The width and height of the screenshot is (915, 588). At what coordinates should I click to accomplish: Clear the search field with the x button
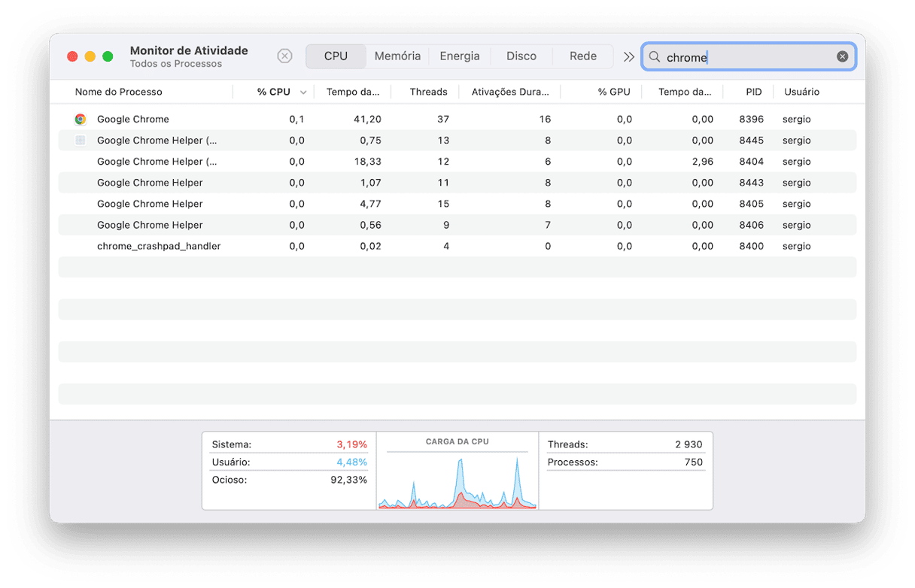[x=843, y=56]
